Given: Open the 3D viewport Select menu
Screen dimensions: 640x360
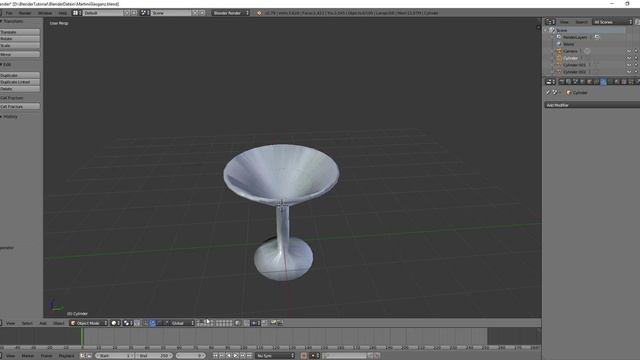Looking at the screenshot, I should click(27, 323).
